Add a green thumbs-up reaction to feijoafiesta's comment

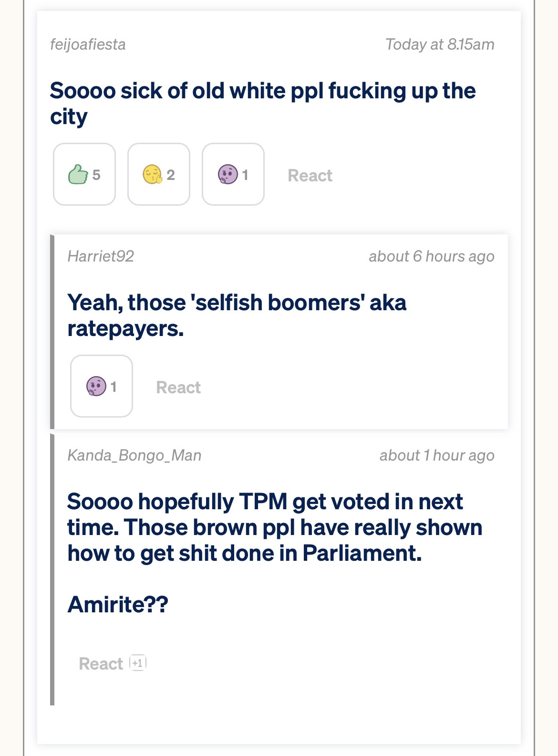coord(84,174)
